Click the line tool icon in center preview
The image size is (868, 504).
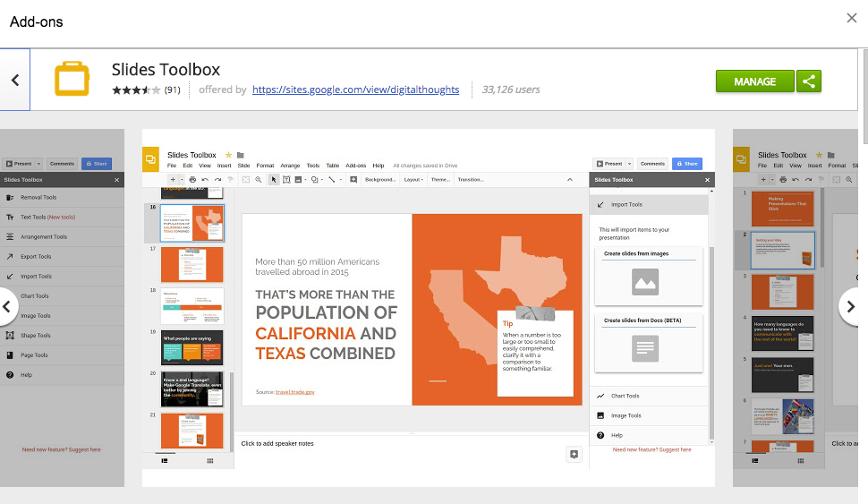pyautogui.click(x=332, y=179)
